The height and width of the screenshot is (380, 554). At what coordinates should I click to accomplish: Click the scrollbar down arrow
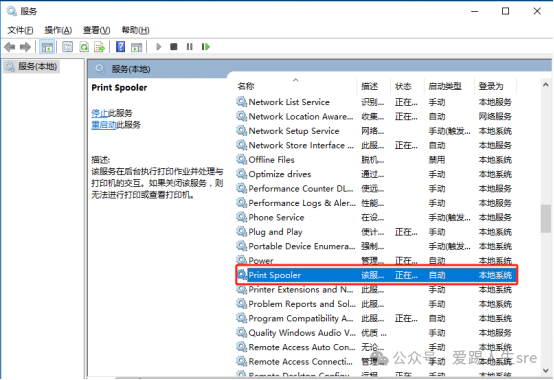click(545, 370)
